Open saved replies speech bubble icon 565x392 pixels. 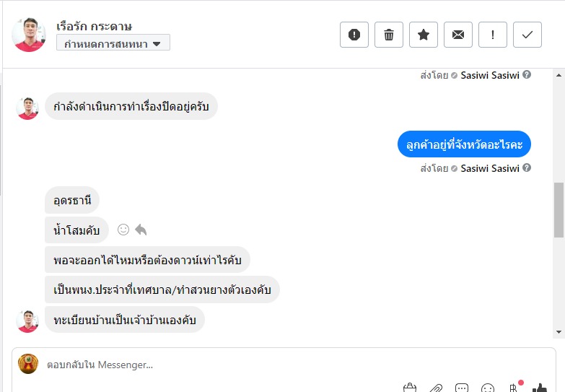click(x=462, y=388)
